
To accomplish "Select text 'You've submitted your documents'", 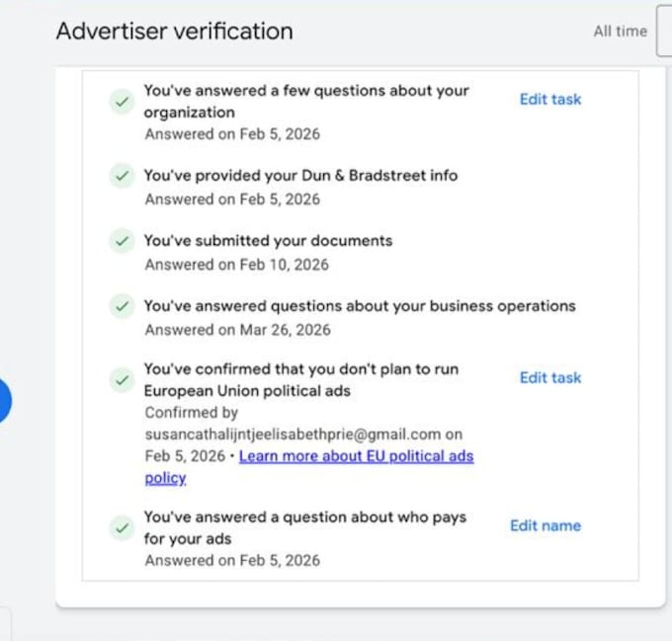I will point(268,241).
